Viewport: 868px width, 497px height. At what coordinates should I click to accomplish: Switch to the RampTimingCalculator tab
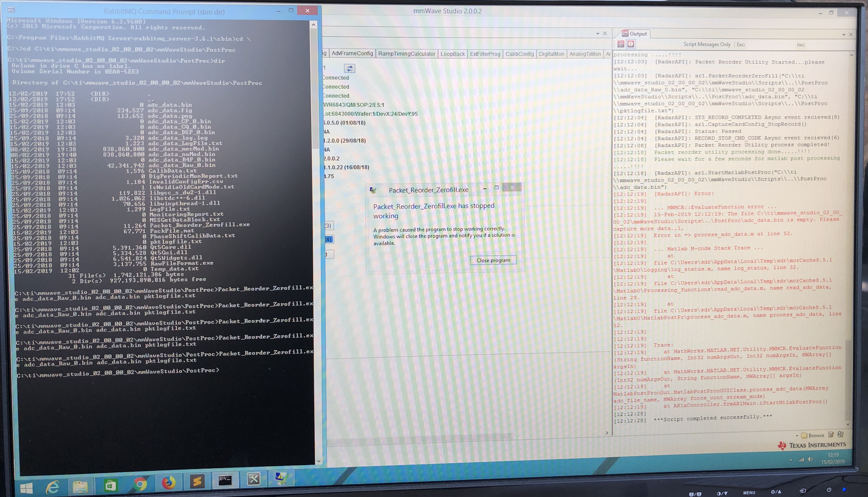[x=407, y=54]
